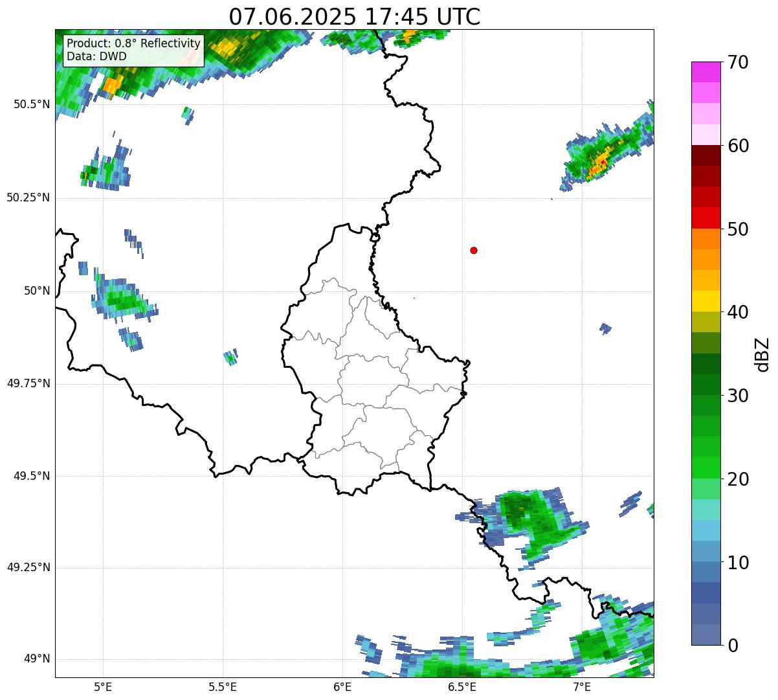Click the red station marker dot
778x700 pixels.
(x=474, y=250)
